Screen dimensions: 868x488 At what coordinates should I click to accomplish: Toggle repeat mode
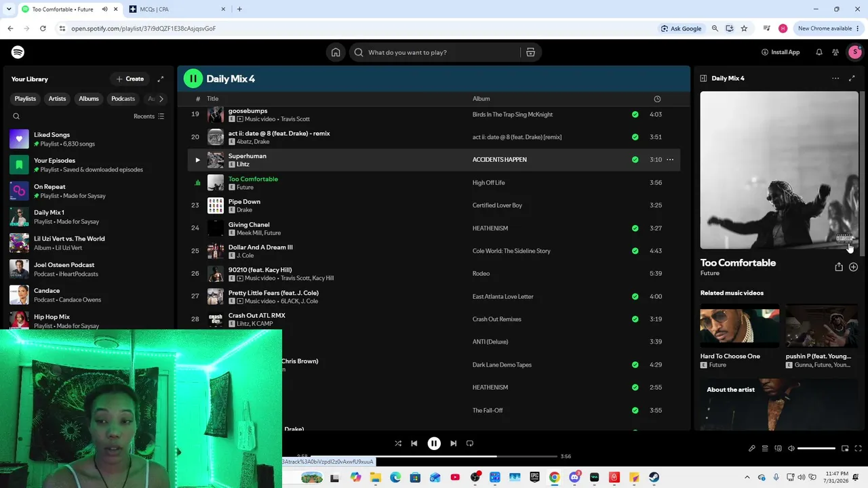click(470, 443)
